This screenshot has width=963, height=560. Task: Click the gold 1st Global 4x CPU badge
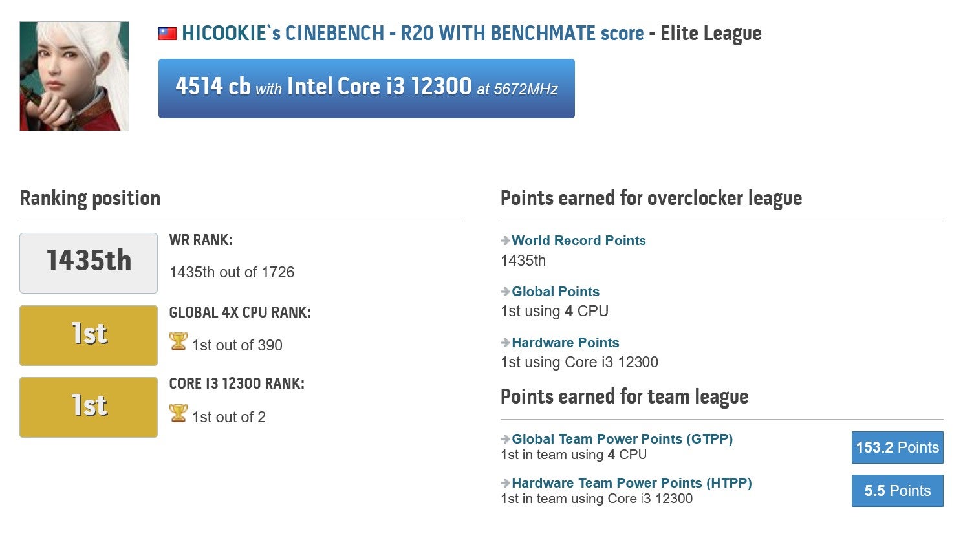point(89,336)
